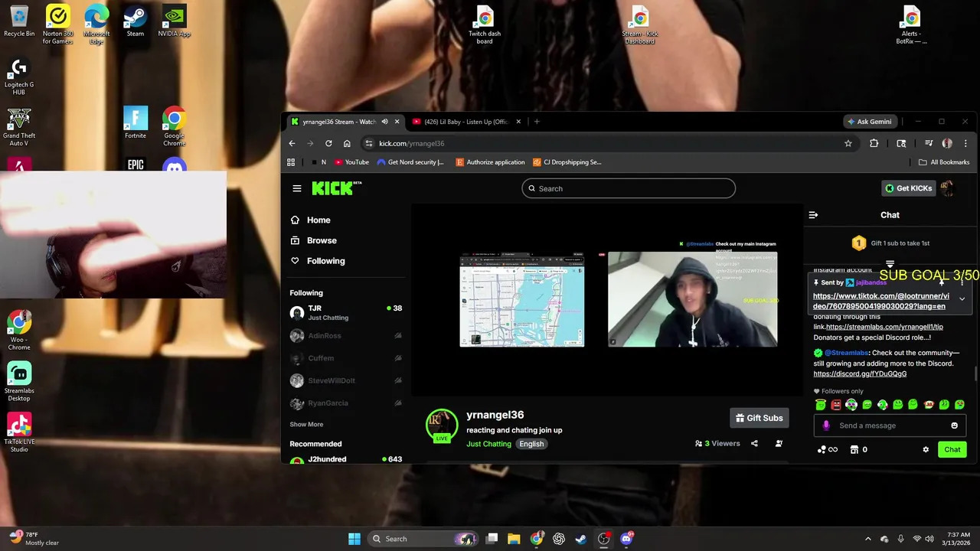Open YouTube bookmark in bookmarks bar
980x551 pixels.
click(x=351, y=162)
